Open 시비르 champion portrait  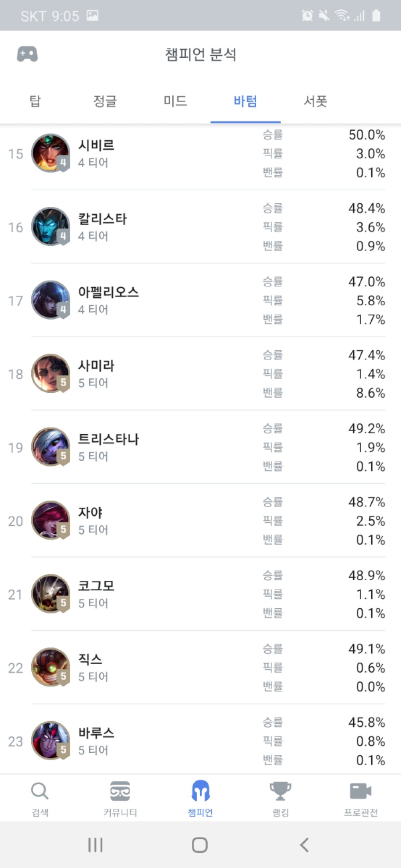51,153
